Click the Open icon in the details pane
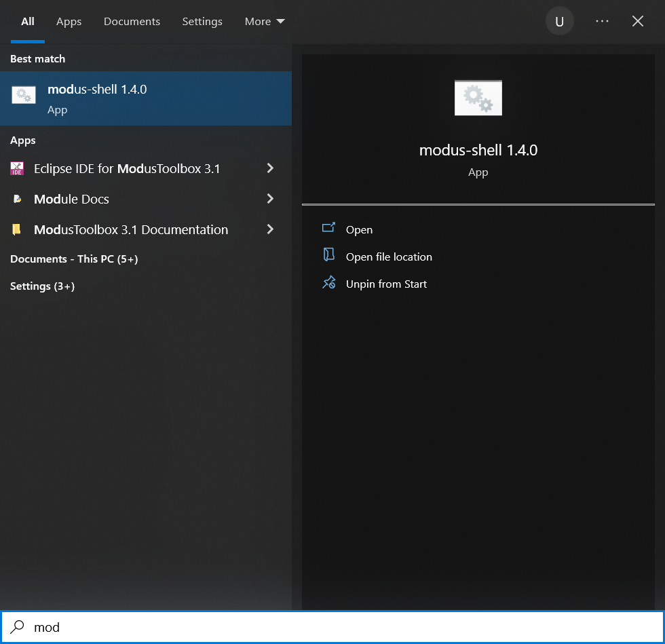Viewport: 665px width, 644px height. [329, 229]
